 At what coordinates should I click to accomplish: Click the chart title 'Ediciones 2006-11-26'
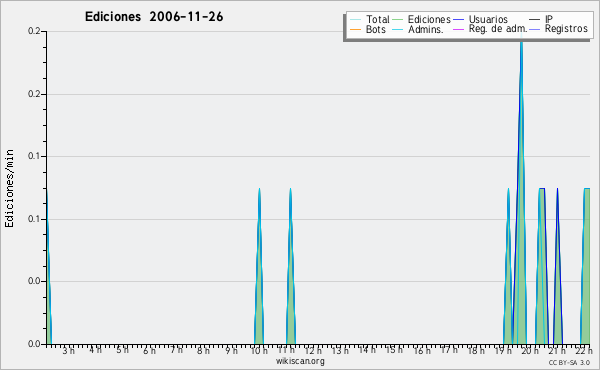[x=154, y=17]
